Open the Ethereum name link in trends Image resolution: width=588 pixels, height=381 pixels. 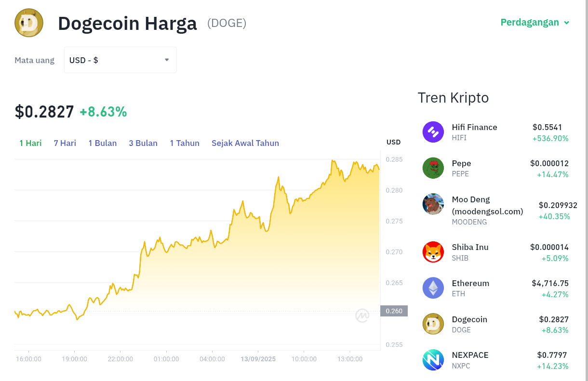click(470, 283)
